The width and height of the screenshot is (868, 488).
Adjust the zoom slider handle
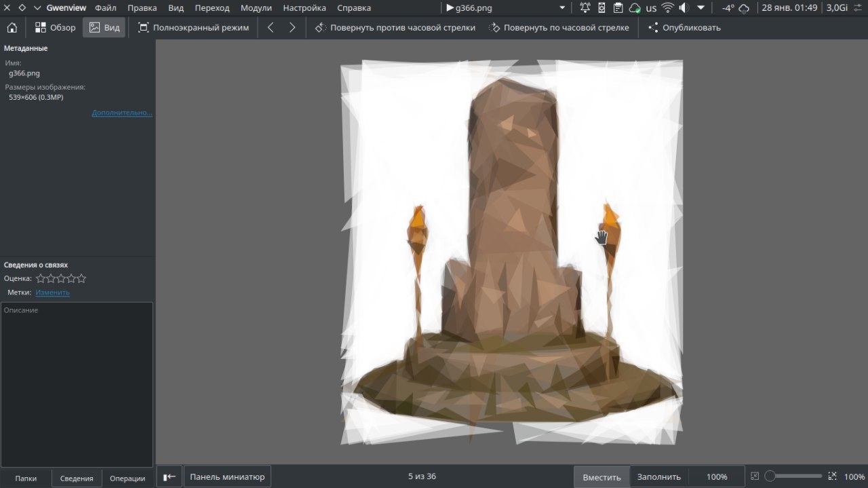click(770, 476)
